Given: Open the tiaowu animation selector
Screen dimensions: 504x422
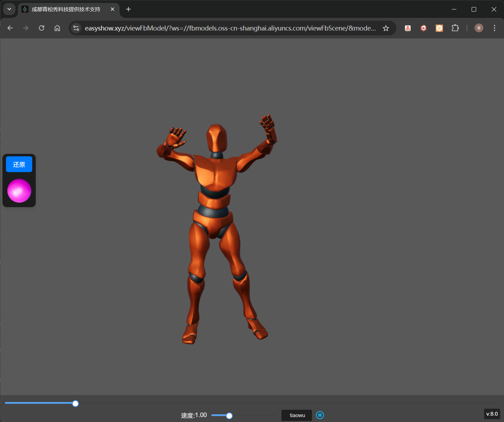Looking at the screenshot, I should coord(297,415).
